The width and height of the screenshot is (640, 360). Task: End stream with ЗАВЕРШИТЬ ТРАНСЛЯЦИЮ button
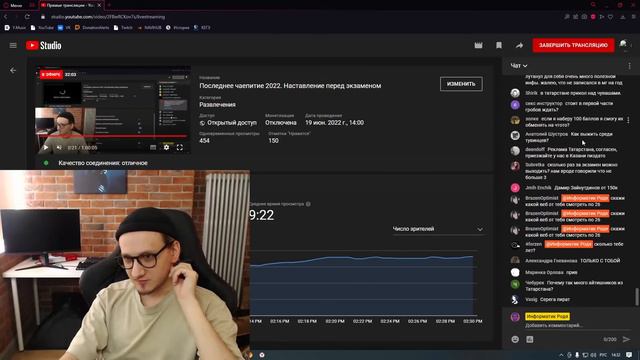point(573,45)
